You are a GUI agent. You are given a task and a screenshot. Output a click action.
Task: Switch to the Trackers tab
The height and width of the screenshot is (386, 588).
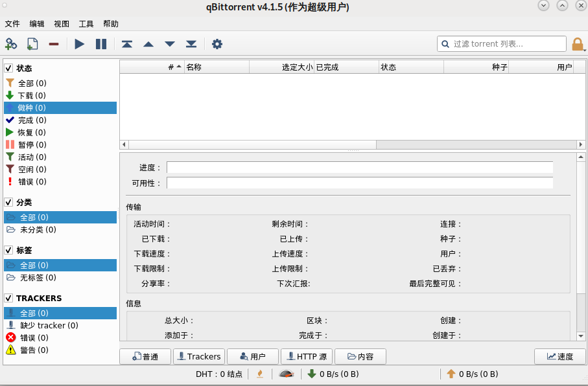pos(199,356)
